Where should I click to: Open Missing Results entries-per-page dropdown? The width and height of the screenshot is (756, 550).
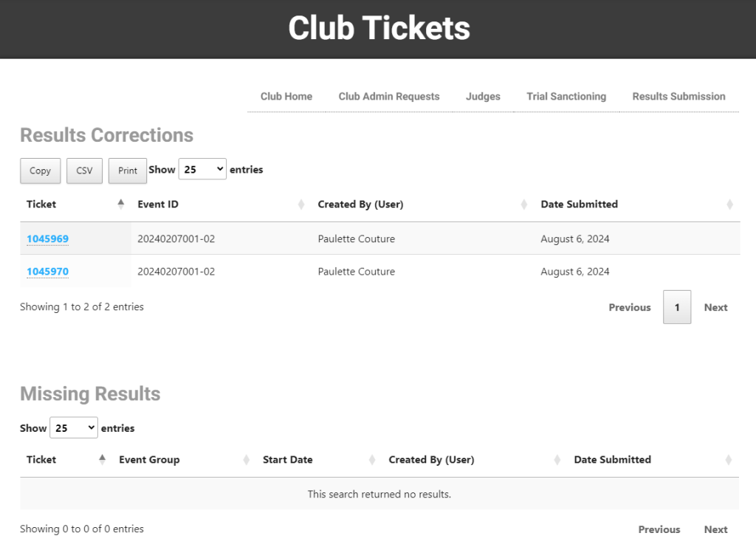pos(74,428)
